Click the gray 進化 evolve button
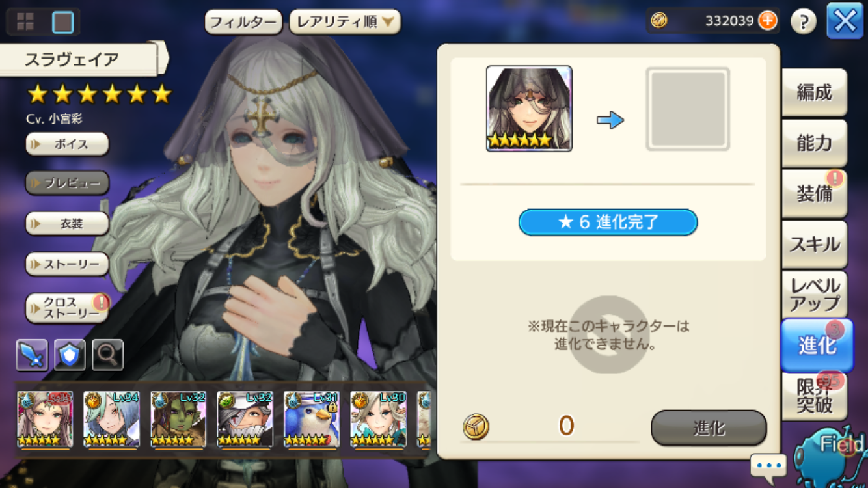 coord(709,427)
